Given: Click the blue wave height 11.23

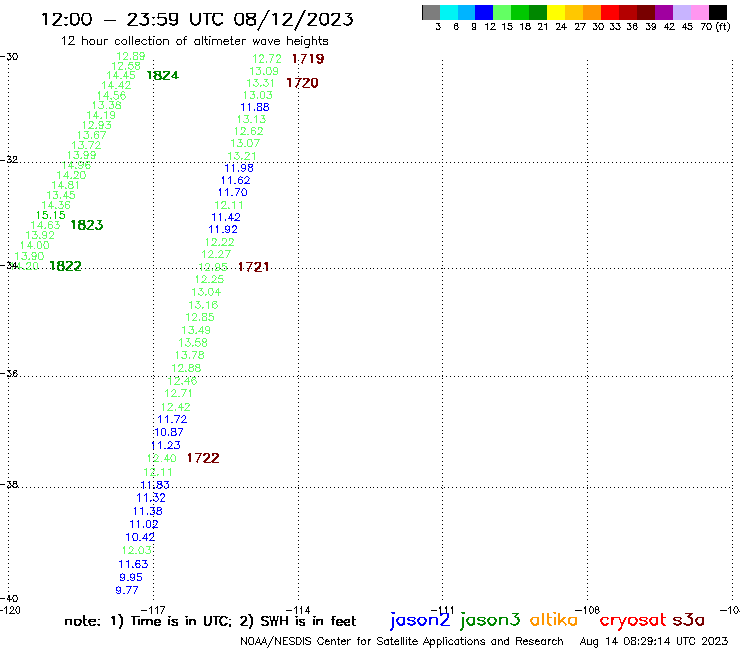Looking at the screenshot, I should [x=165, y=445].
